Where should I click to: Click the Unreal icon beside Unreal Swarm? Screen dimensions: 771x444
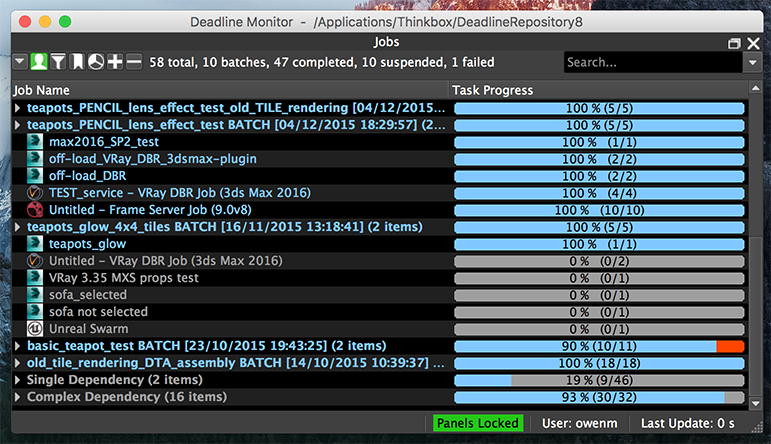pyautogui.click(x=35, y=329)
